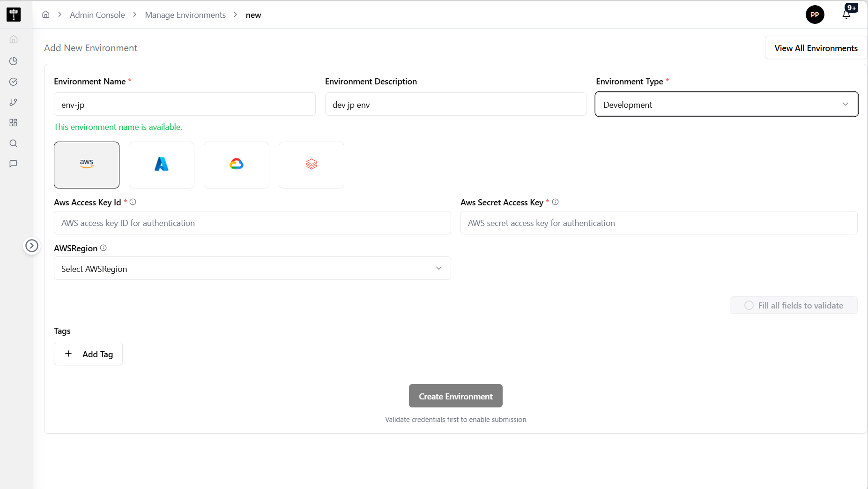Select the AWS cloud provider tile
The height and width of the screenshot is (489, 868).
(x=87, y=165)
